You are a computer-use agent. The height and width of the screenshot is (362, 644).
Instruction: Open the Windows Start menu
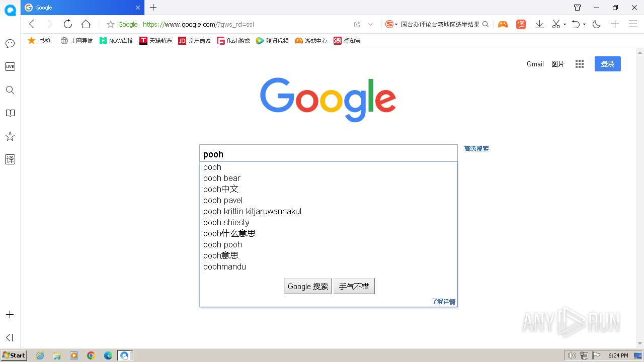tap(14, 355)
